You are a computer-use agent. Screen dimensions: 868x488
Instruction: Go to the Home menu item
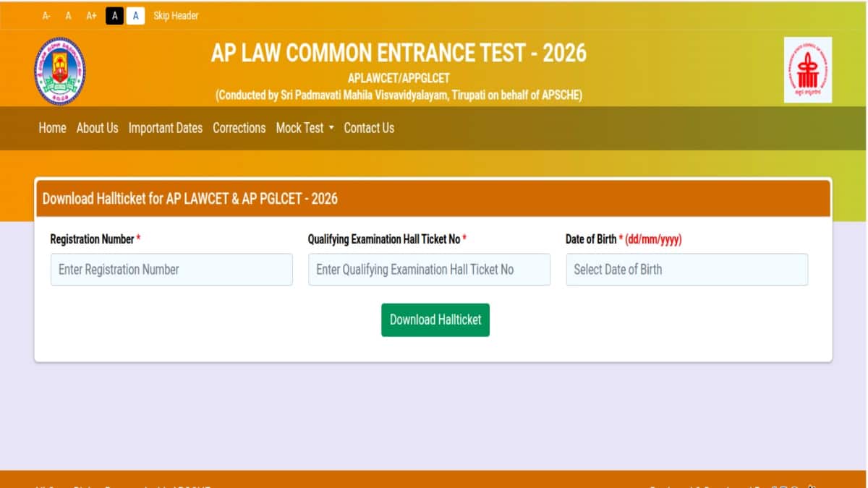pyautogui.click(x=52, y=128)
